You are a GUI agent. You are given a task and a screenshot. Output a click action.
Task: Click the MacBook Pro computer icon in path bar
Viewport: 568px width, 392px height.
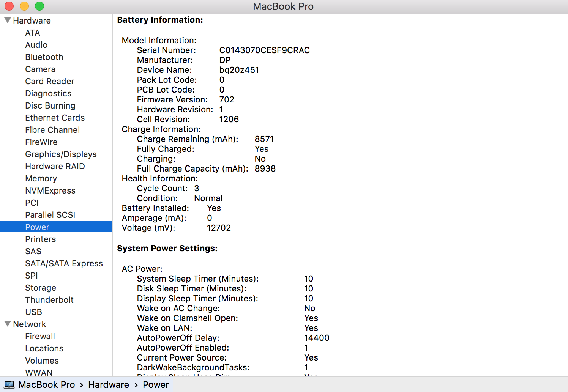pos(9,384)
